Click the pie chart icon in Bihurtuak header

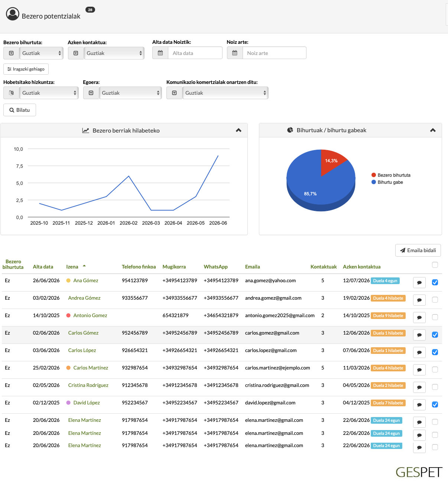(290, 130)
